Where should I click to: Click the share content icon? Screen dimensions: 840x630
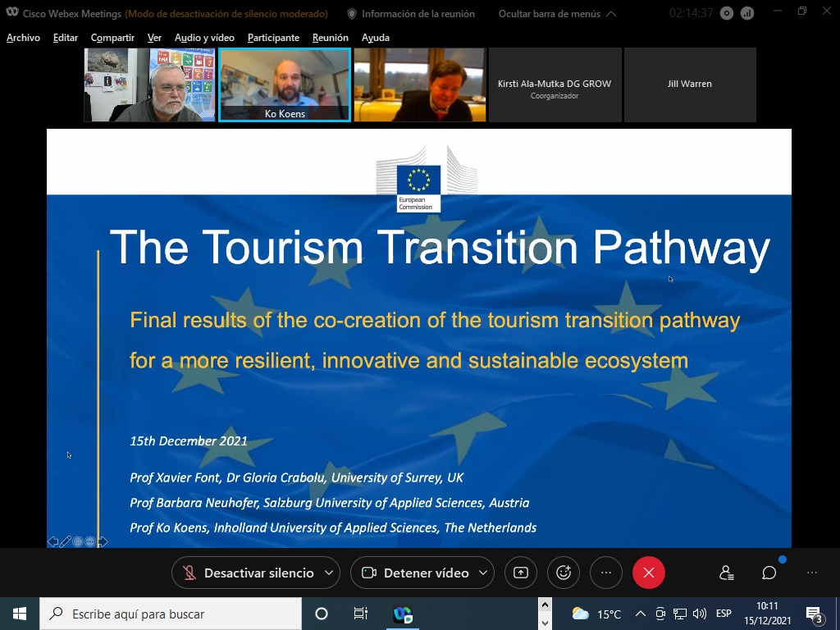520,573
